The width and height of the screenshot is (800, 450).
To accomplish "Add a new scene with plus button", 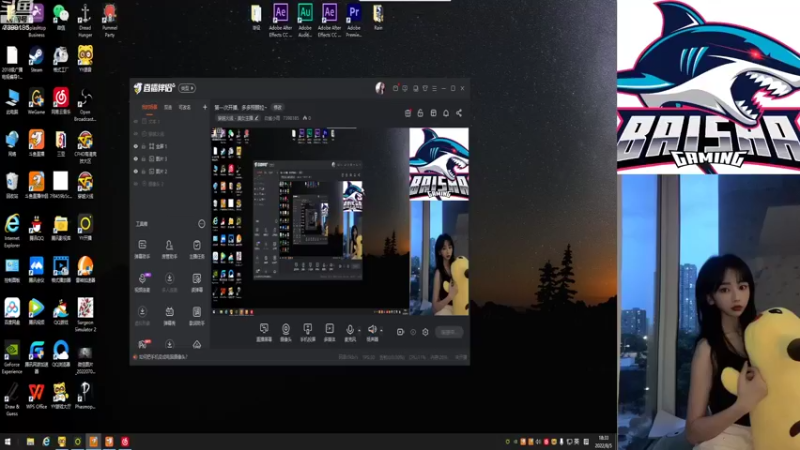I will pyautogui.click(x=205, y=107).
